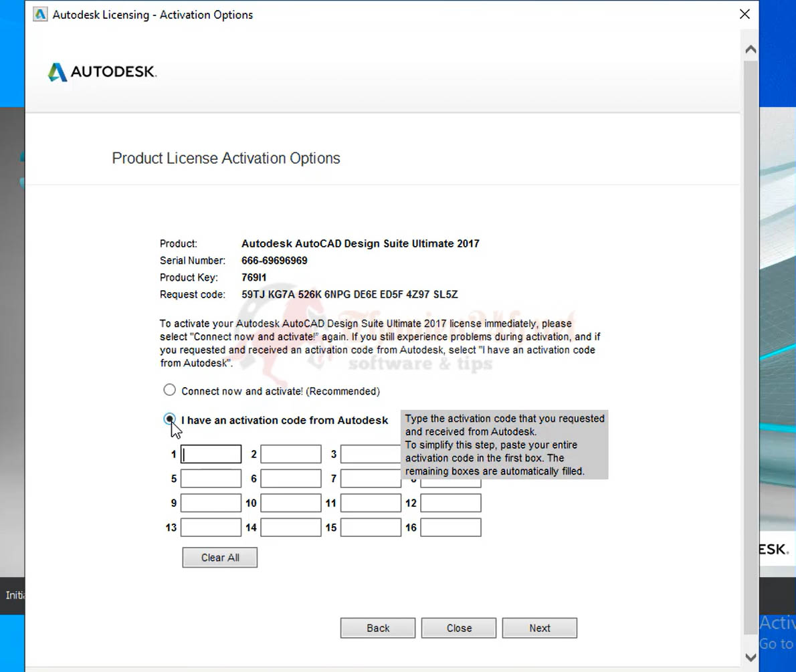Select the Connect now and activate! option

[x=169, y=390]
